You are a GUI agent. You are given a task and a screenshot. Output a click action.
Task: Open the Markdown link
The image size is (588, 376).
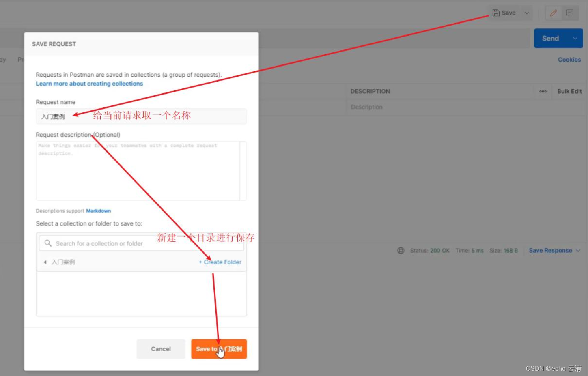pyautogui.click(x=98, y=211)
